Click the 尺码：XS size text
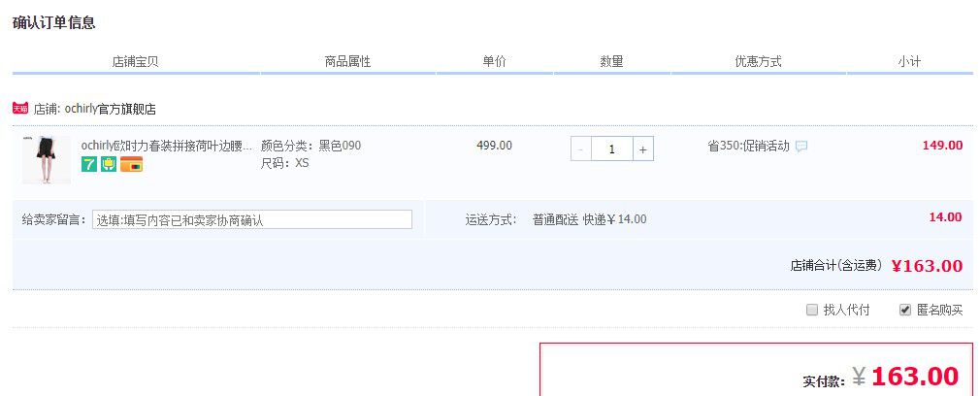The width and height of the screenshot is (980, 396). [284, 163]
